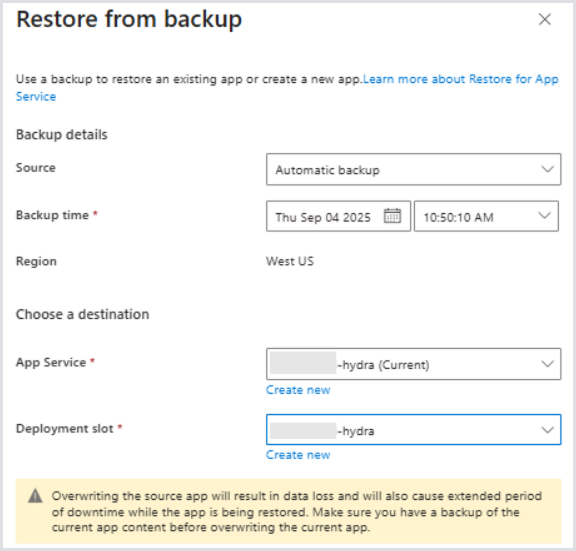Open the -hydra (Current) App Service combo box
The height and width of the screenshot is (551, 576).
pos(413,364)
